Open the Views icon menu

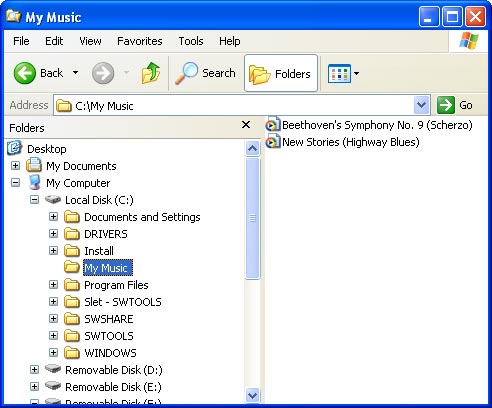tap(343, 73)
